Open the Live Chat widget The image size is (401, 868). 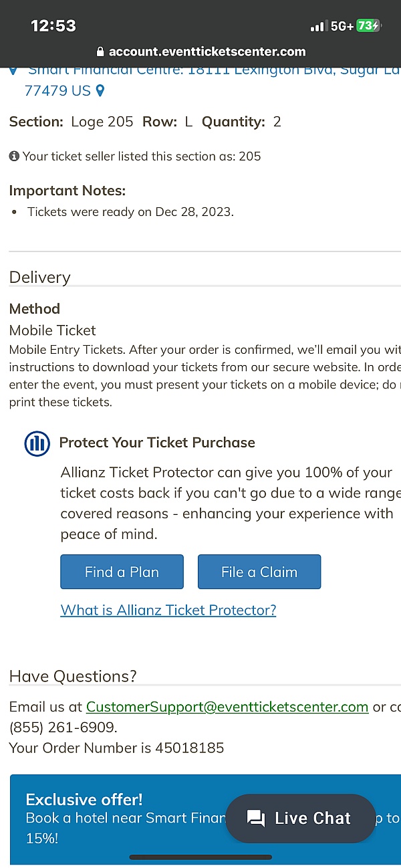pos(301,819)
